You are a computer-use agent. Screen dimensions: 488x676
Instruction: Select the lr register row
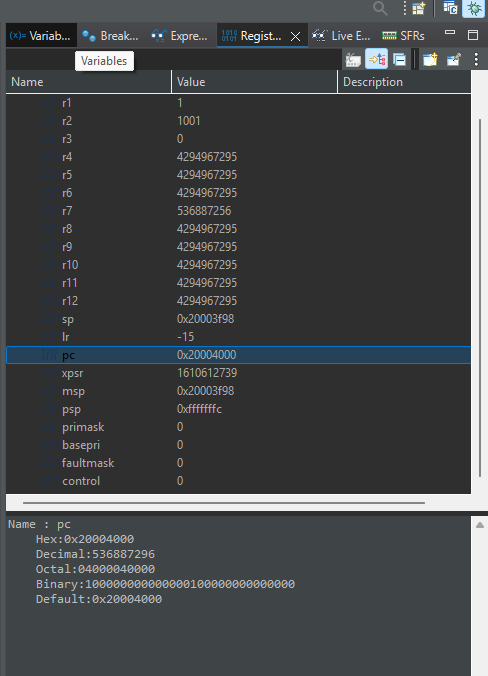coord(238,337)
